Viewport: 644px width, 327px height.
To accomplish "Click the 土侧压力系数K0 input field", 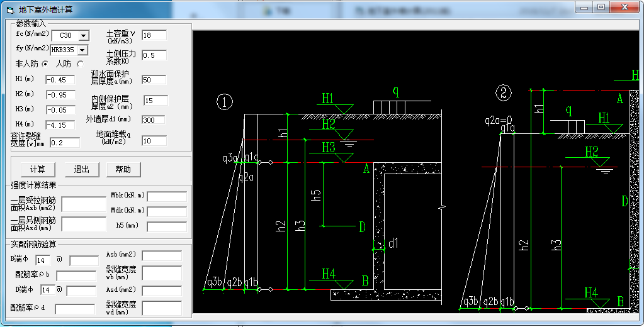I will [154, 55].
